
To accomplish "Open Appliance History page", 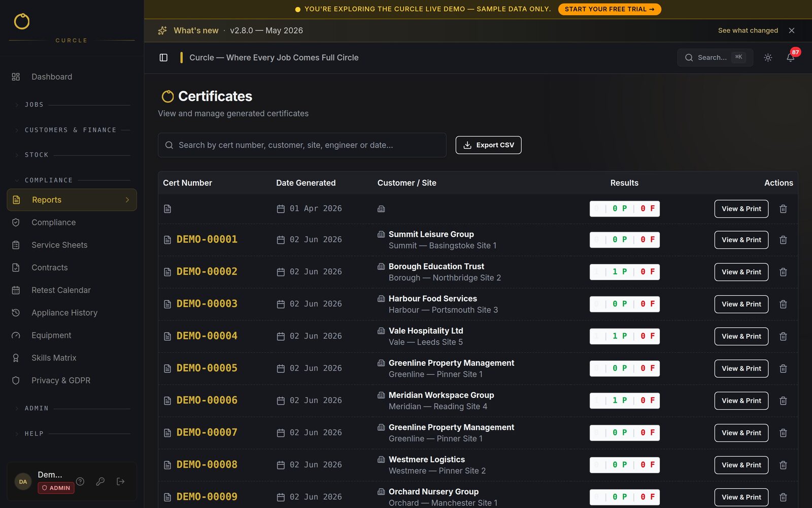I will point(72,313).
